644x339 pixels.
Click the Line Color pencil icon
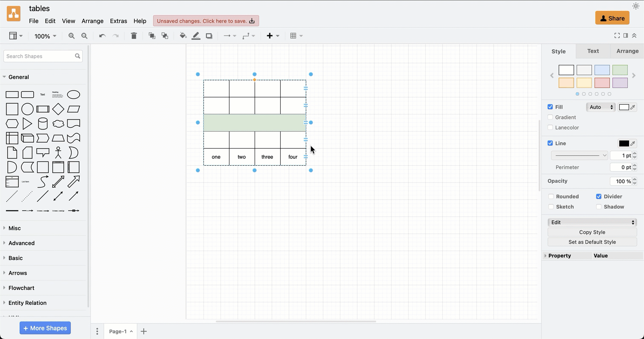[x=196, y=36]
